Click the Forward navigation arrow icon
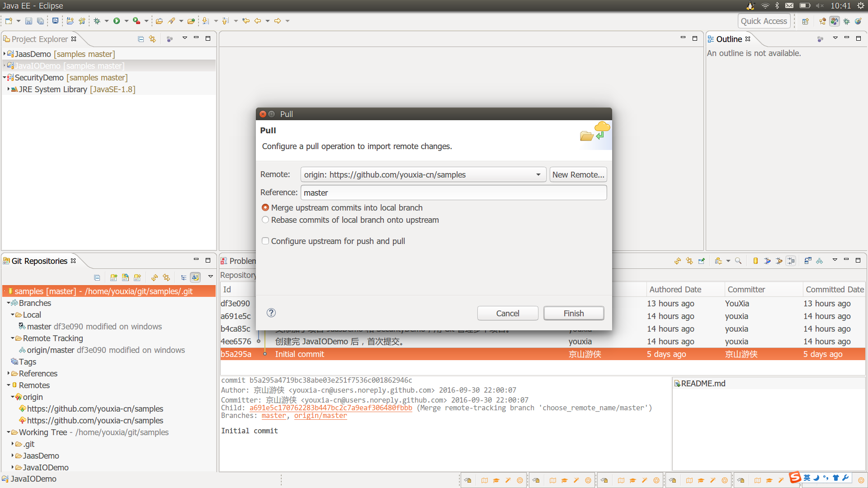Screen dimensions: 868x488 tap(278, 21)
